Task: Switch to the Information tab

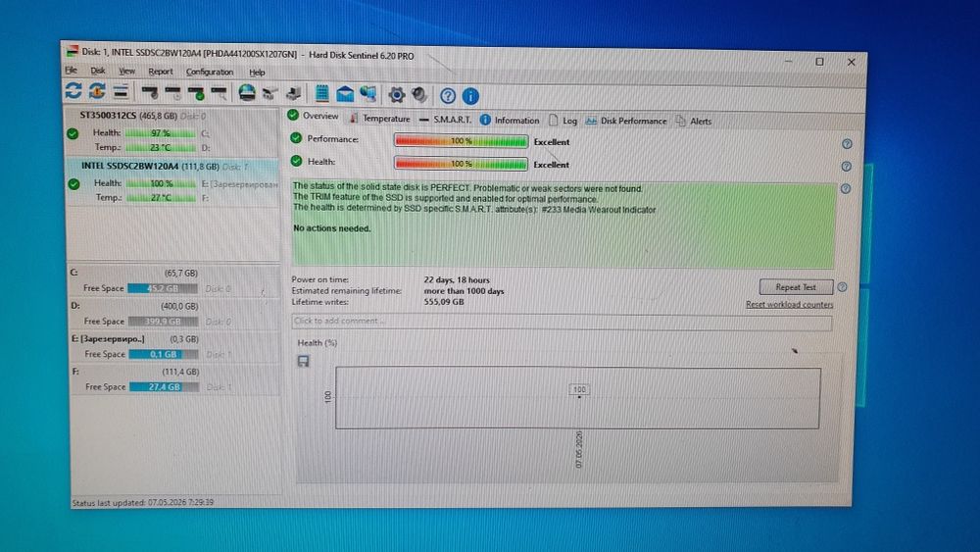Action: [x=510, y=120]
